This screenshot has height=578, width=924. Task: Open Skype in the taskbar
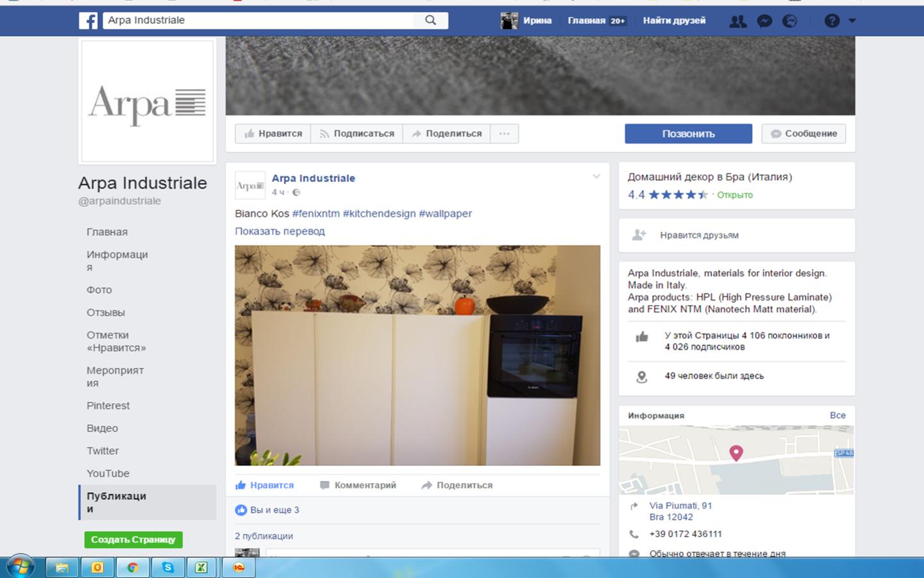point(167,567)
